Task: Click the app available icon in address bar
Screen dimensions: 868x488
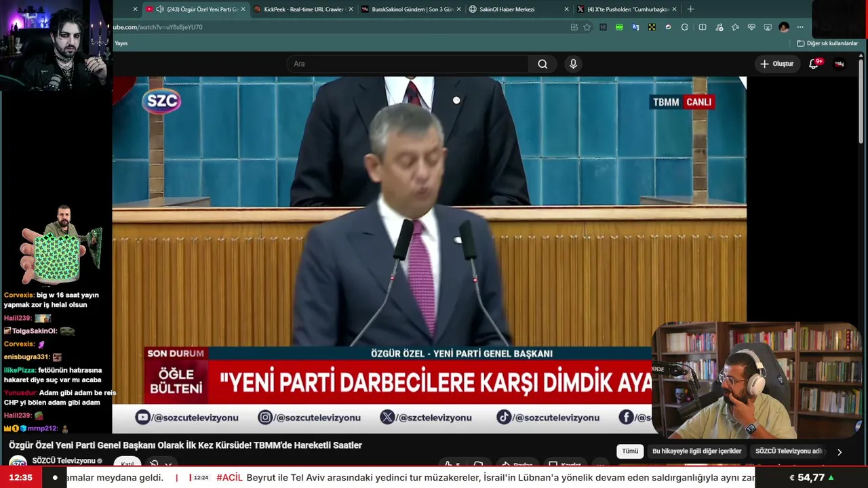Action: coord(574,27)
